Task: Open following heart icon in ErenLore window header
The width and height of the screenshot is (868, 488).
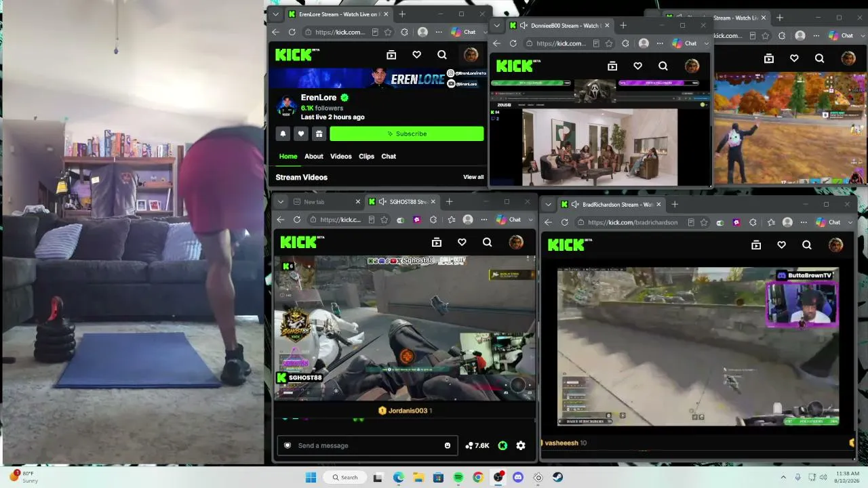Action: pyautogui.click(x=417, y=55)
